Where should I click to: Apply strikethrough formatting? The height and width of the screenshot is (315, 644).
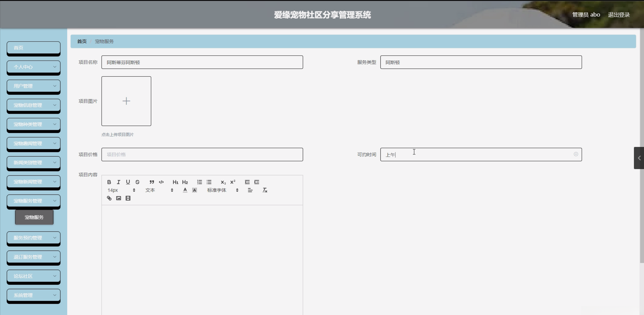point(137,182)
